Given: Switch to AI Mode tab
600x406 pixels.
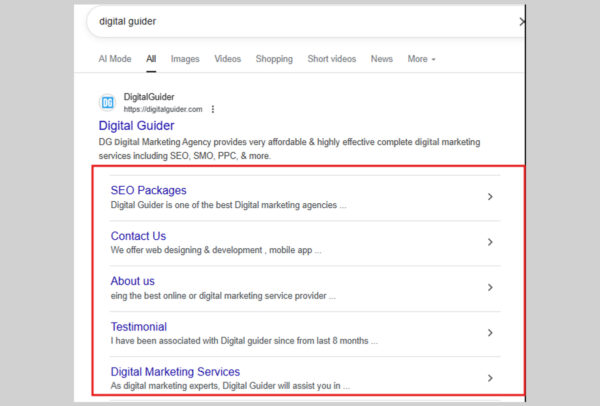Looking at the screenshot, I should (x=115, y=59).
